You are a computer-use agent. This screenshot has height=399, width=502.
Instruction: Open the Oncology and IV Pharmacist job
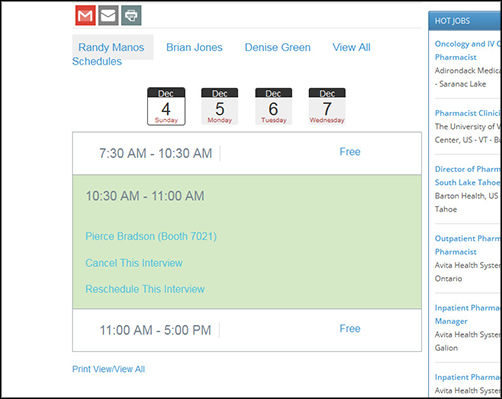tap(467, 50)
